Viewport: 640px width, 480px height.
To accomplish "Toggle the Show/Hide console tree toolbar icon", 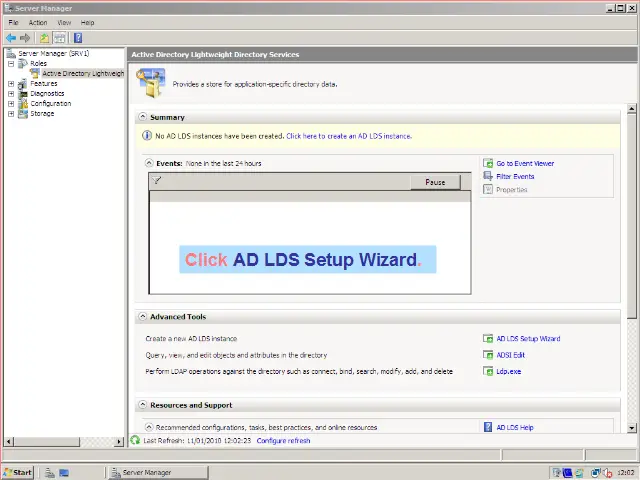I will (x=60, y=38).
